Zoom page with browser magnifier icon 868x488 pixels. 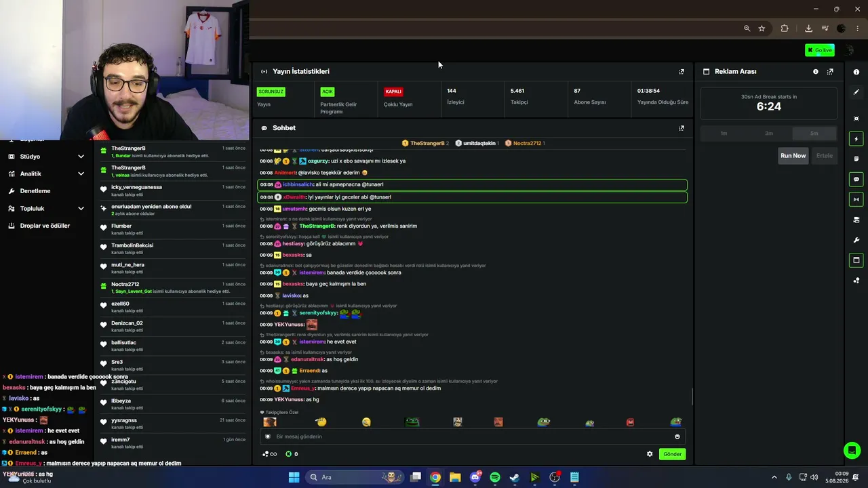[747, 28]
